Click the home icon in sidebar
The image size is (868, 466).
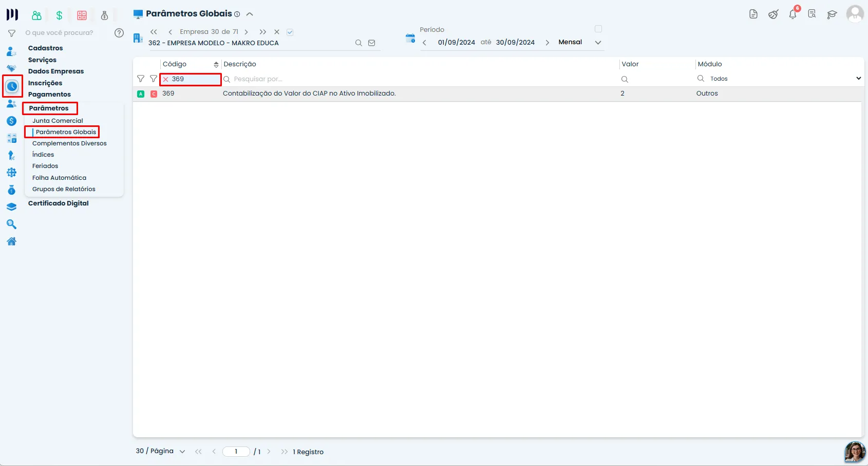click(x=11, y=241)
